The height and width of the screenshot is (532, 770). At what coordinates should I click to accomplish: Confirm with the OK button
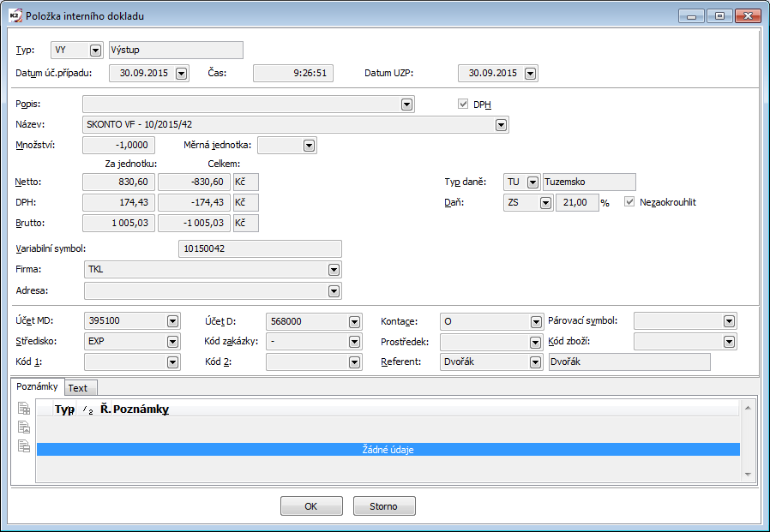311,506
